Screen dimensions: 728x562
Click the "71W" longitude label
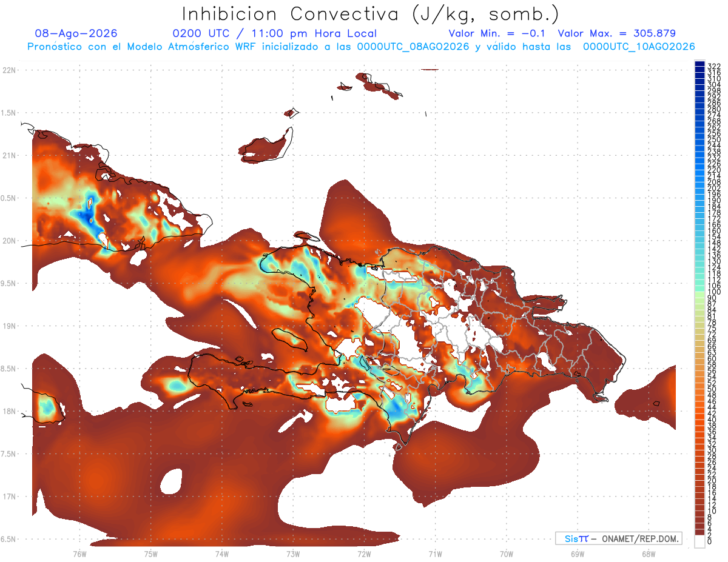[x=435, y=554]
